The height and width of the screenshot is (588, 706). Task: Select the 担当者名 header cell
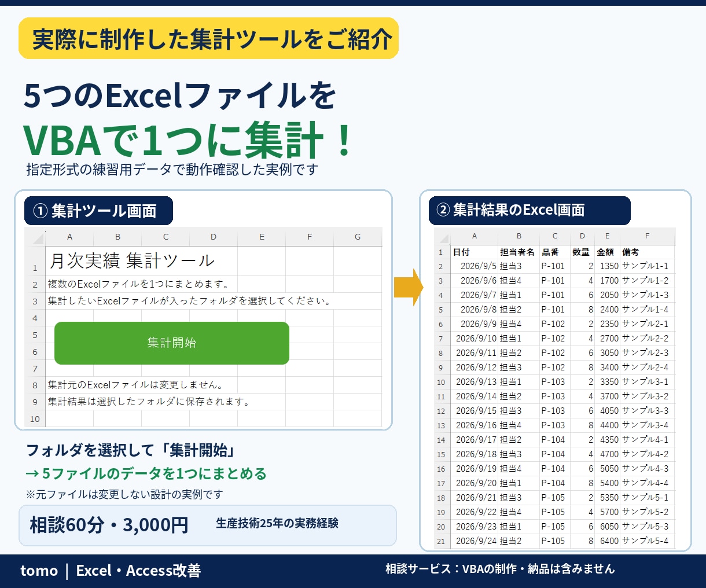(519, 252)
